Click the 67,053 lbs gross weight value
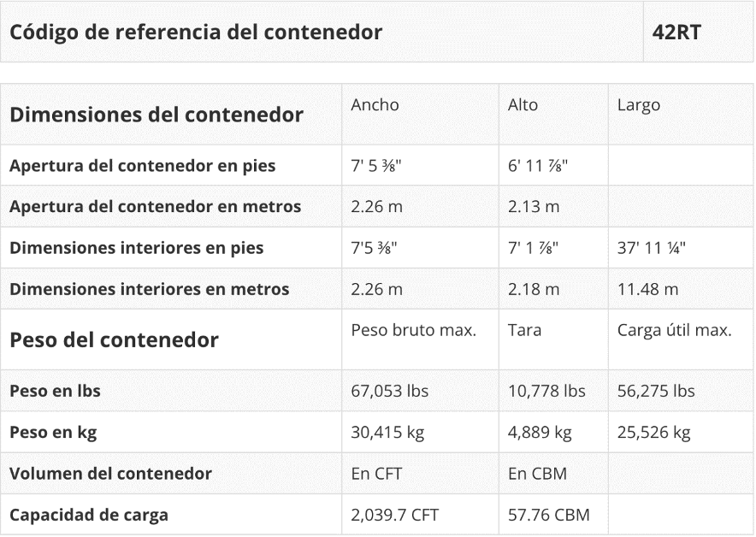 389,391
